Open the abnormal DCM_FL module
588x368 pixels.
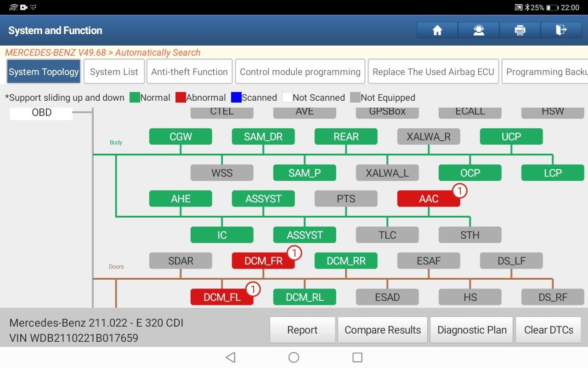tap(222, 297)
